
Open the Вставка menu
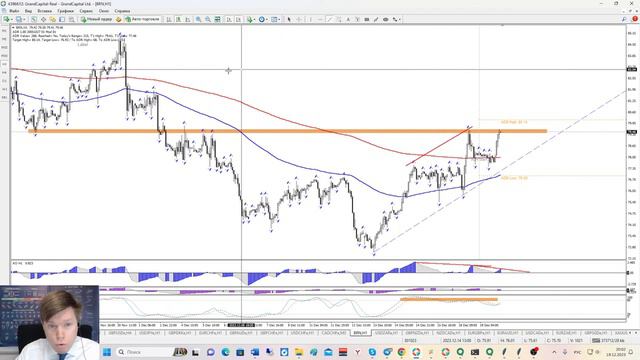[44, 11]
